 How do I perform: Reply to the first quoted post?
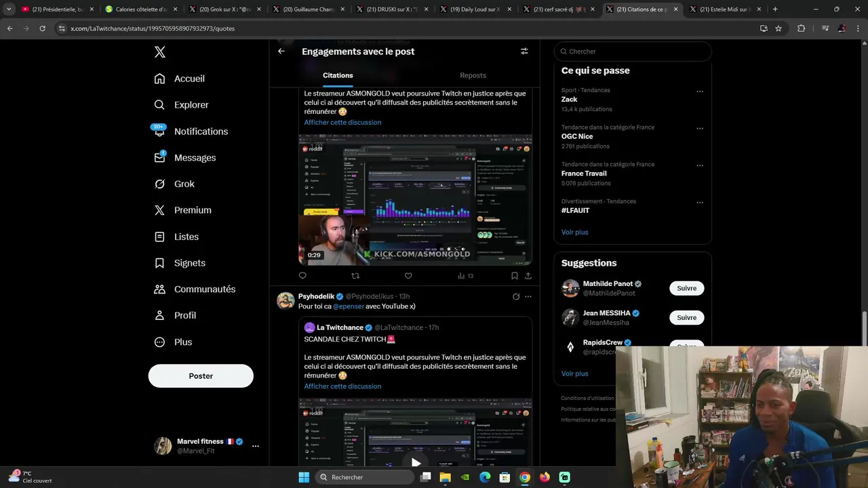coord(302,276)
